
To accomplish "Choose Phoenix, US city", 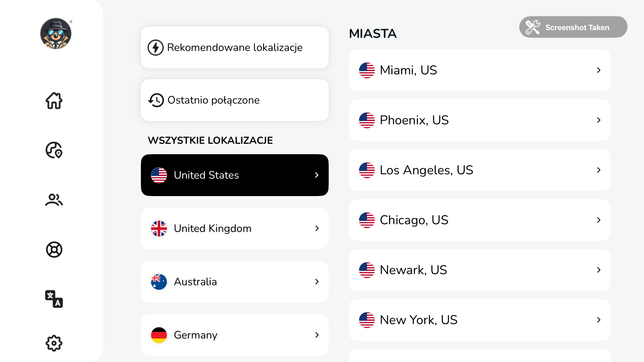I will click(479, 120).
